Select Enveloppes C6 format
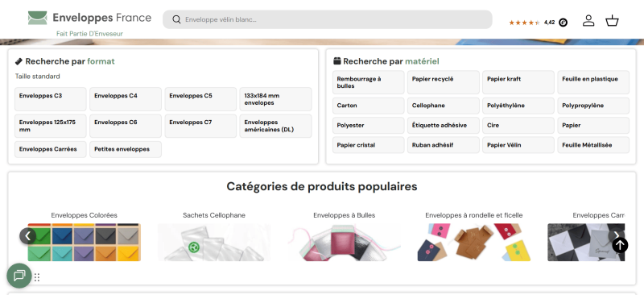 [x=126, y=126]
